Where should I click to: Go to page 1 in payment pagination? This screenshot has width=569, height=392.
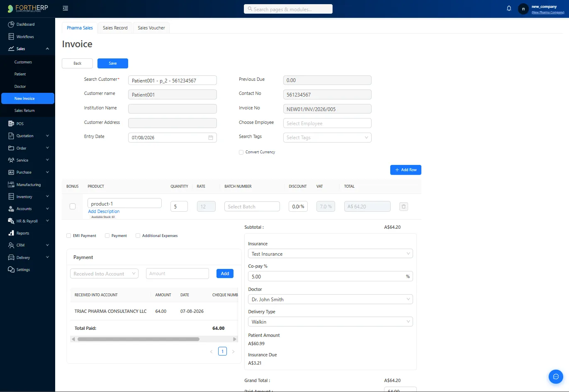click(x=222, y=351)
